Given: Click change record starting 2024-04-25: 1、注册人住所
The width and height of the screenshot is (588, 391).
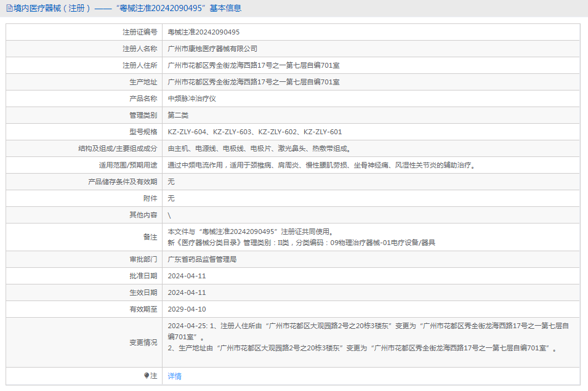Looking at the screenshot, I should tap(368, 331).
